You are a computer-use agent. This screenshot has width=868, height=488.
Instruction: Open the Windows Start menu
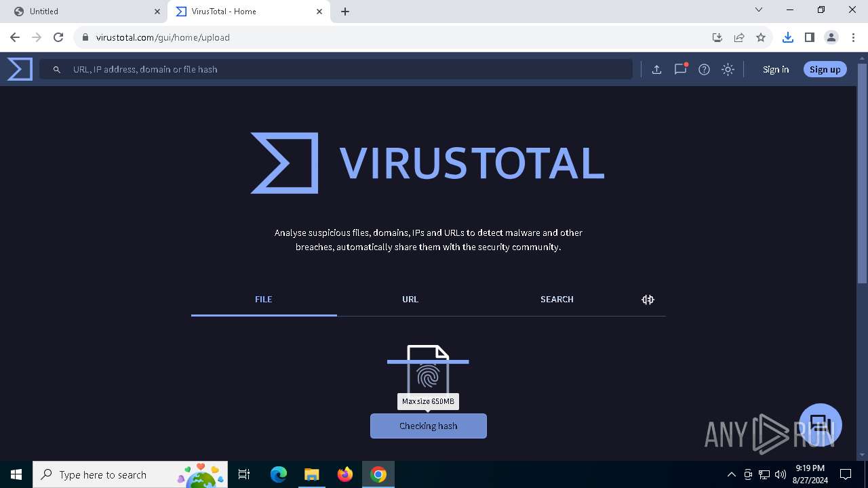click(x=16, y=474)
